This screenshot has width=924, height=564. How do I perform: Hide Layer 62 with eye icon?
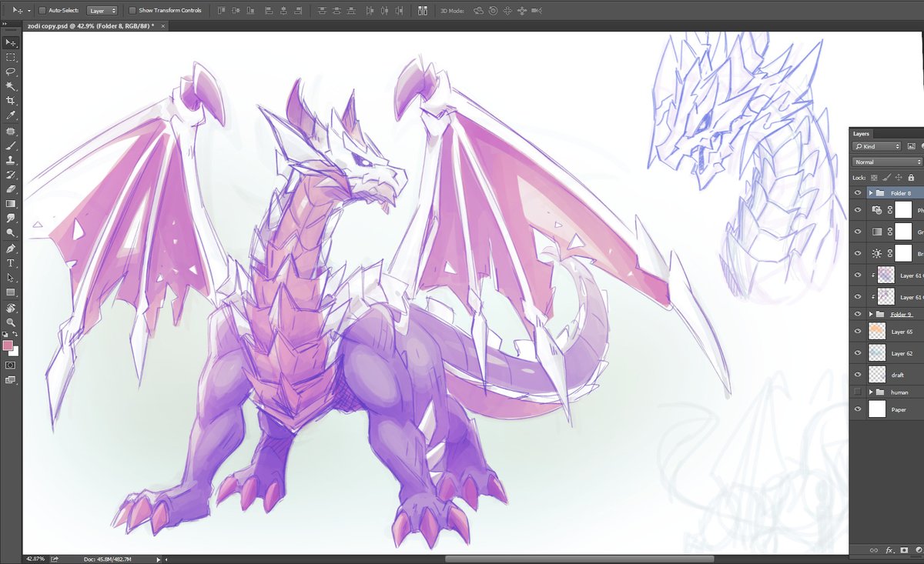point(858,353)
